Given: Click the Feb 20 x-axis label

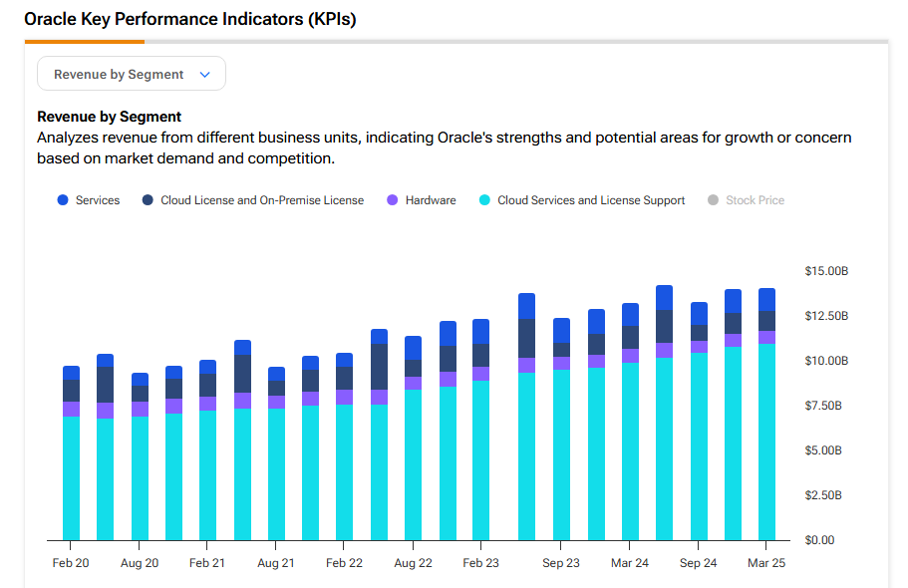Looking at the screenshot, I should click(x=71, y=563).
